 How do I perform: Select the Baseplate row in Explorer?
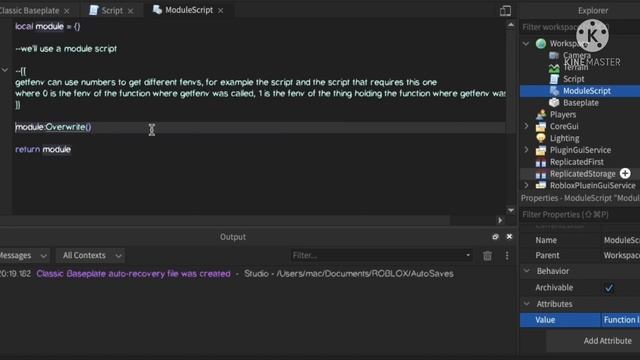(x=580, y=102)
